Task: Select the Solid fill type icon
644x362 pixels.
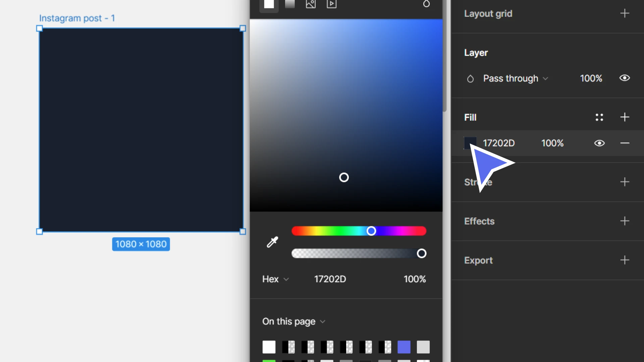Action: coord(269,5)
